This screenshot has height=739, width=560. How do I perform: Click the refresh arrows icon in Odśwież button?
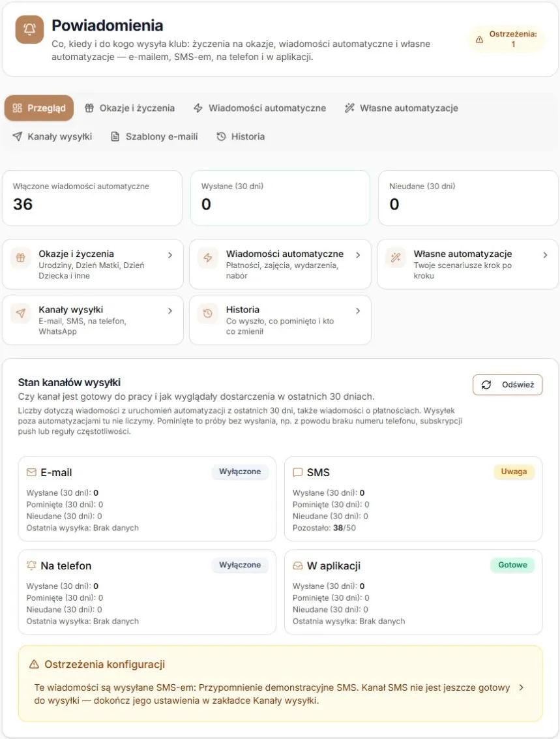pos(486,385)
